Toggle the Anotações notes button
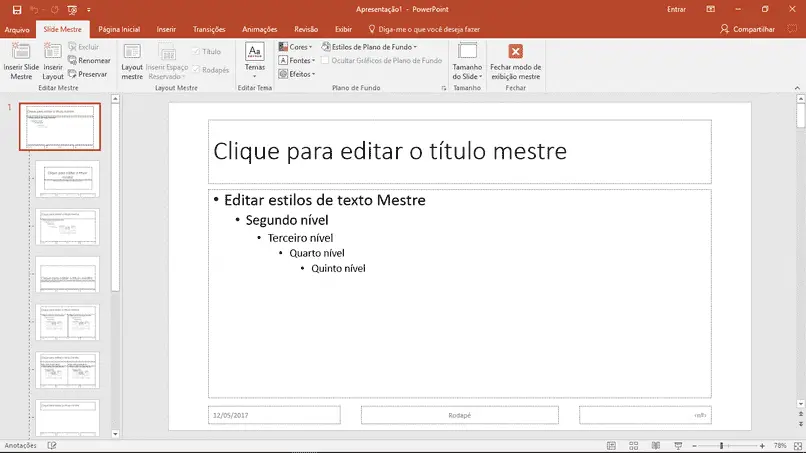This screenshot has height=453, width=806. point(21,446)
